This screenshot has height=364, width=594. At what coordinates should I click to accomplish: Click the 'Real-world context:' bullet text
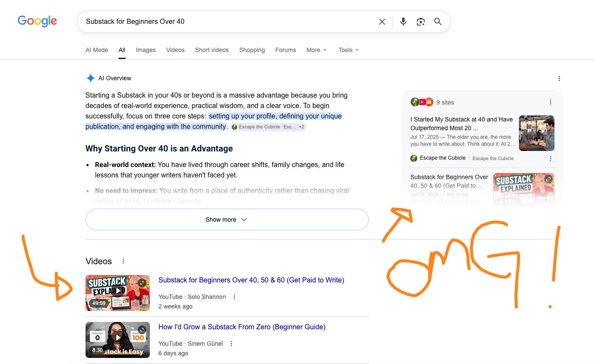[x=125, y=165]
